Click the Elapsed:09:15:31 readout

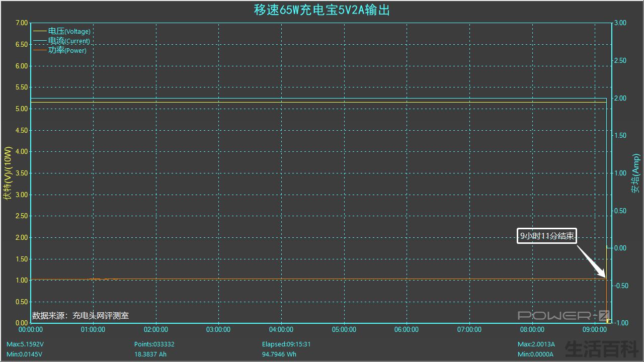pos(286,344)
